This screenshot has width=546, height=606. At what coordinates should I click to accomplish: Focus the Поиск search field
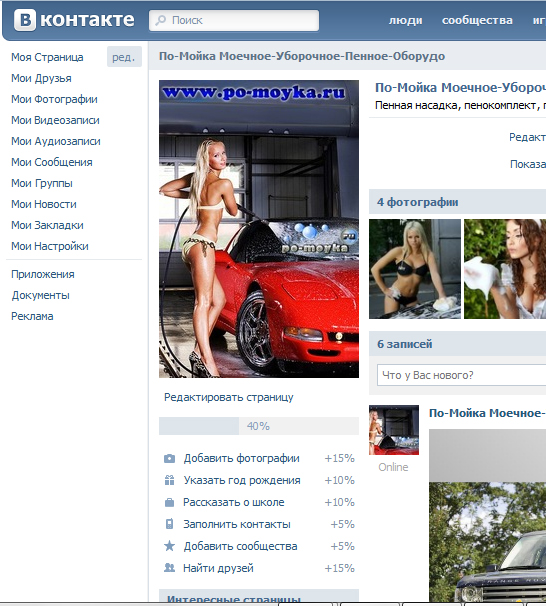pos(234,20)
